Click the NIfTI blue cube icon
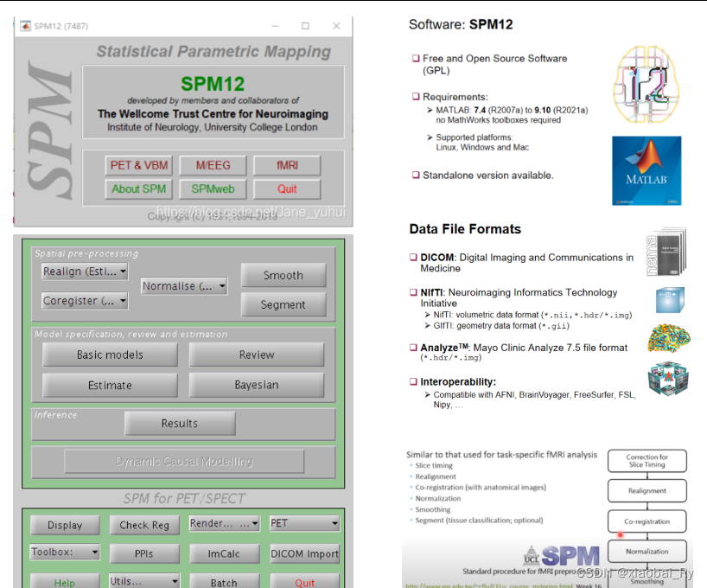The width and height of the screenshot is (707, 588). [670, 300]
